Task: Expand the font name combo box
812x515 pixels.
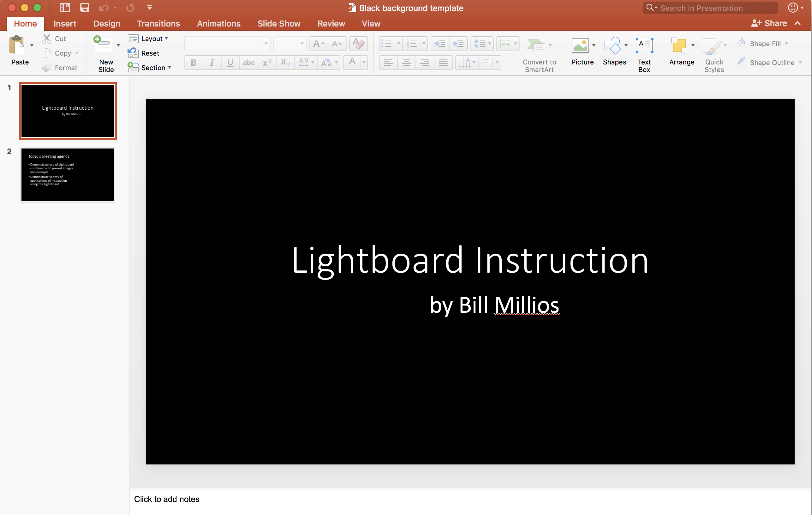Action: point(266,44)
